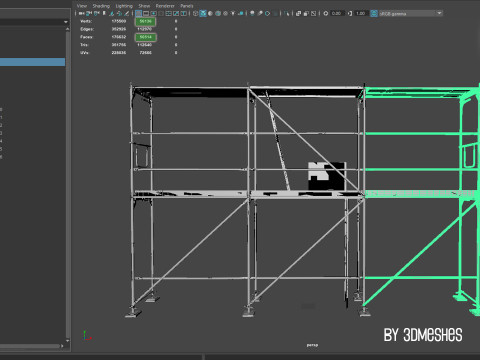The width and height of the screenshot is (480, 360).
Task: Open the Camera Attributes icon
Action: point(96,13)
